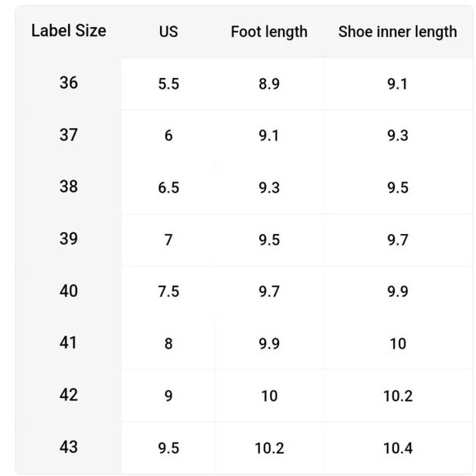Select label size 37 cell

69,135
